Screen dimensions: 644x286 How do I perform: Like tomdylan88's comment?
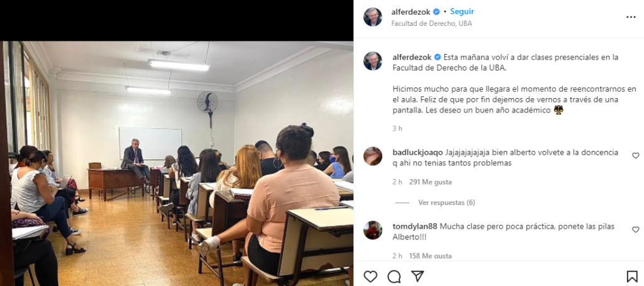[x=635, y=229]
